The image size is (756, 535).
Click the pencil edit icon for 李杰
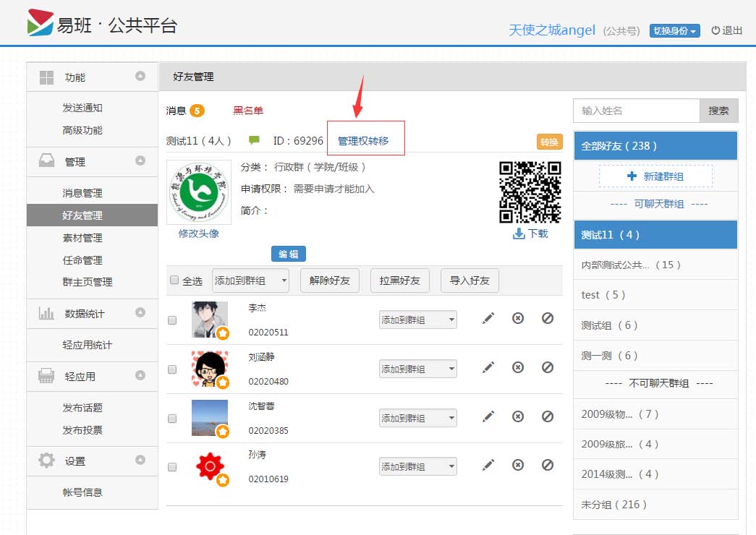[x=488, y=318]
